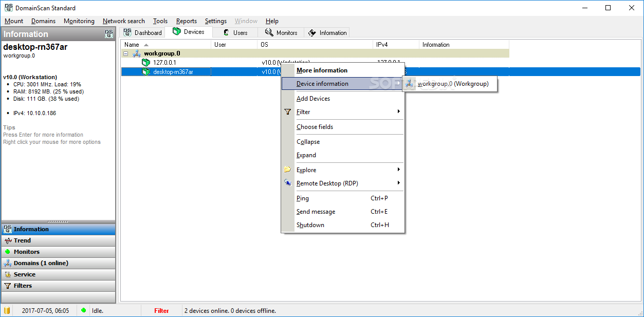This screenshot has width=644, height=317.
Task: Open the Help menu
Action: pos(272,21)
